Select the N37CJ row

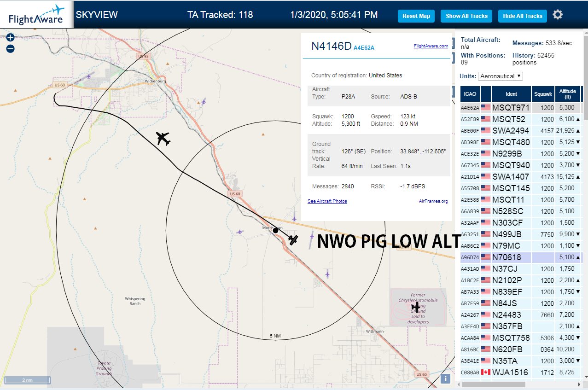(521, 269)
